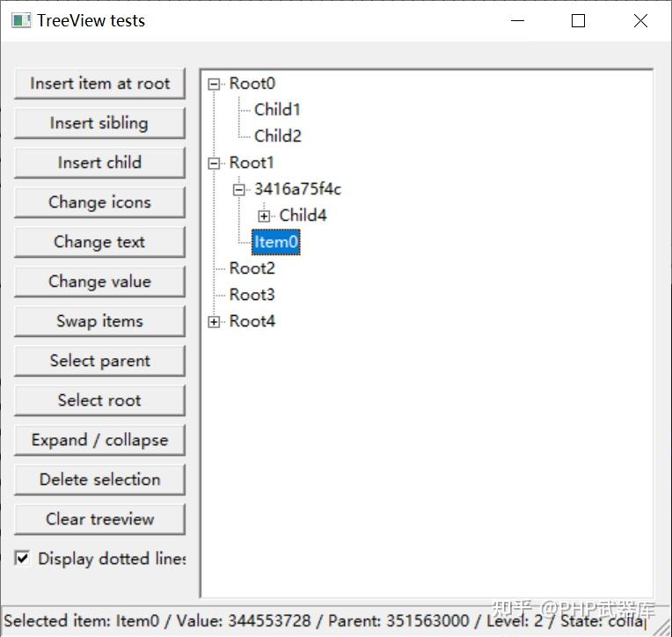This screenshot has width=672, height=637.
Task: Select the Child2 tree item
Action: pyautogui.click(x=278, y=136)
